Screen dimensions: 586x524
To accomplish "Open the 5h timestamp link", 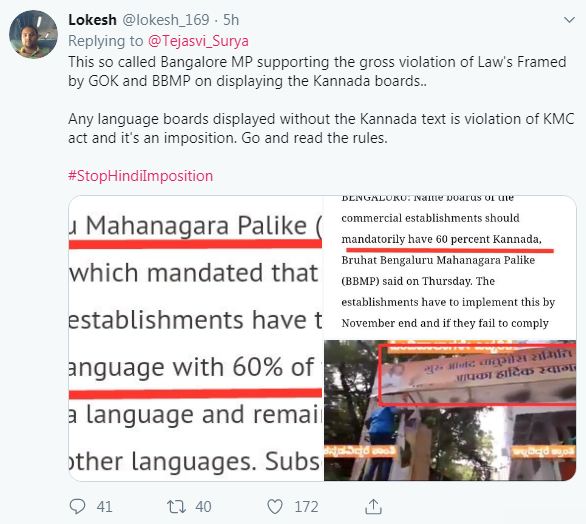I will 231,20.
